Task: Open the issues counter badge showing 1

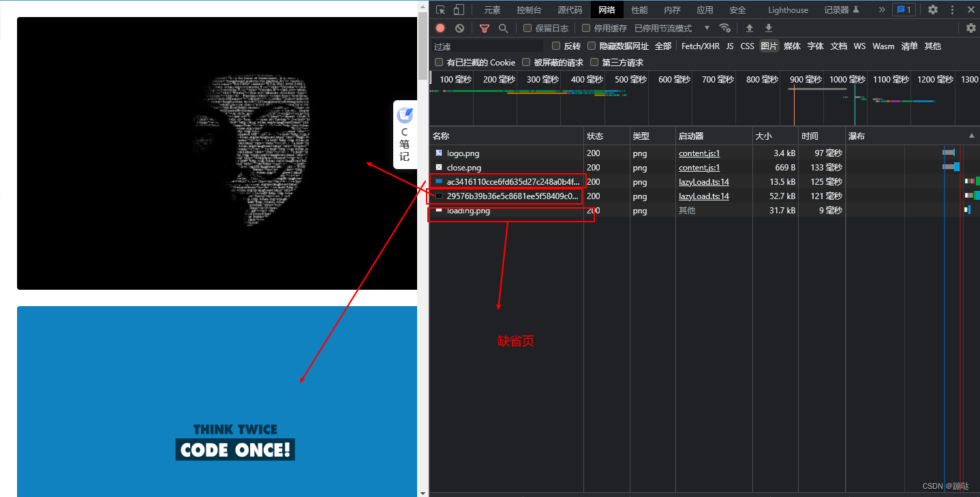Action: coord(904,10)
